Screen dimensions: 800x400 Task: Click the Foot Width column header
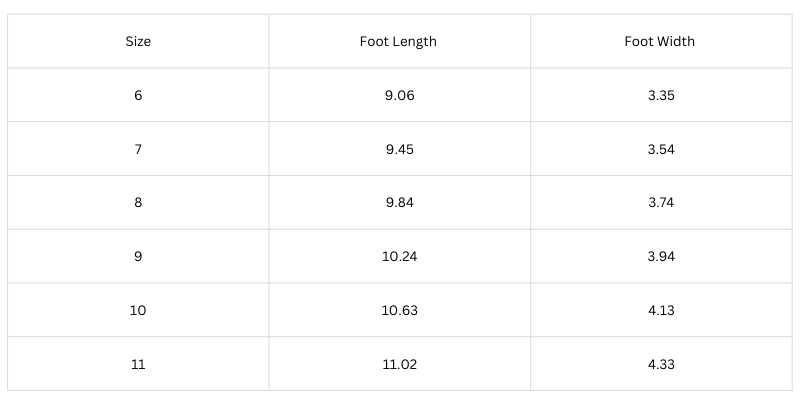tap(659, 42)
